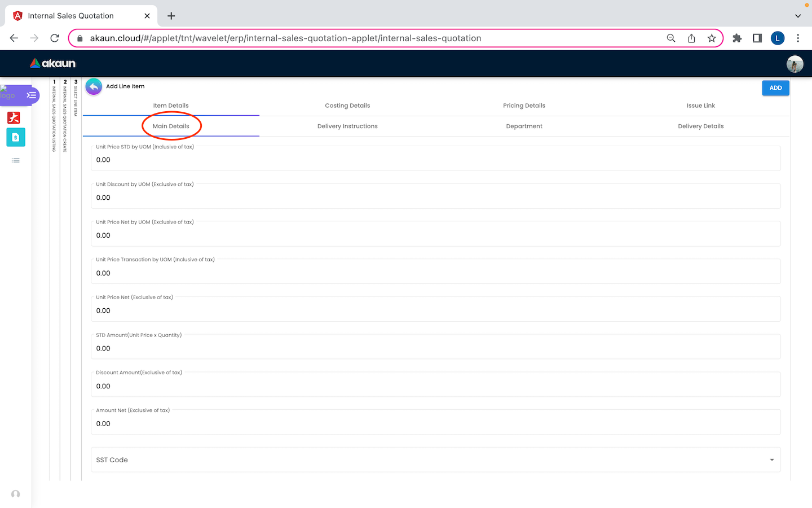
Task: Select the Pricing Details tab
Action: tap(524, 106)
